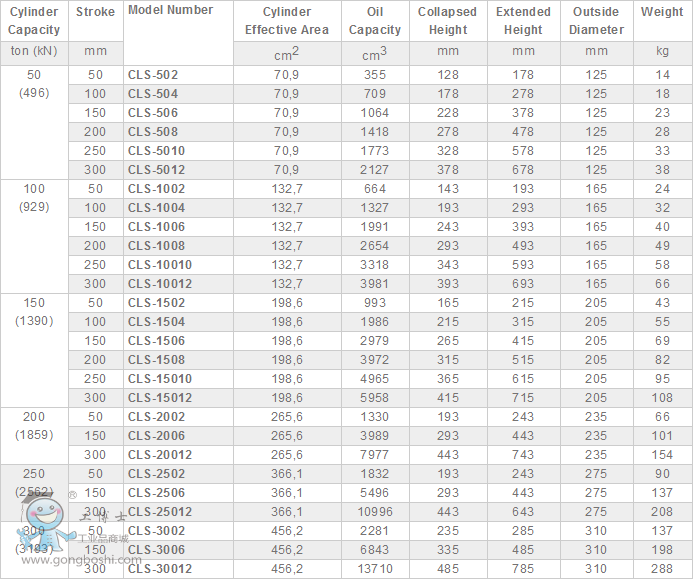Select the CLS-502 model number
The height and width of the screenshot is (579, 697).
[153, 75]
